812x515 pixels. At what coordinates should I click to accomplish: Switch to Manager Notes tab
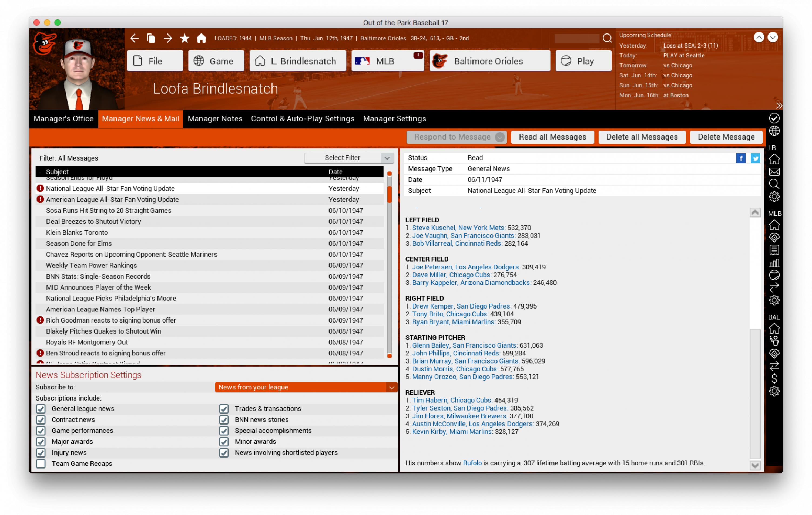(x=215, y=119)
